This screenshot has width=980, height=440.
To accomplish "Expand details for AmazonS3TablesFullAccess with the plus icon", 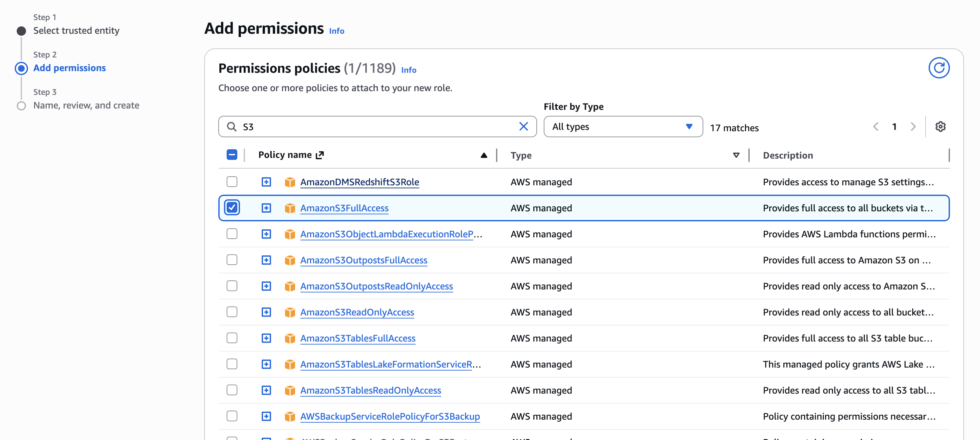I will pyautogui.click(x=266, y=338).
